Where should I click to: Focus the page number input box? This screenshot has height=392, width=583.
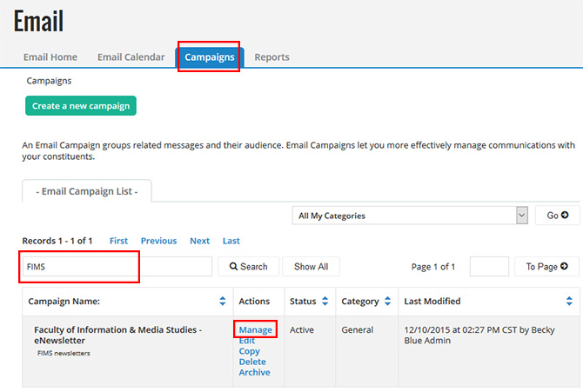click(489, 267)
